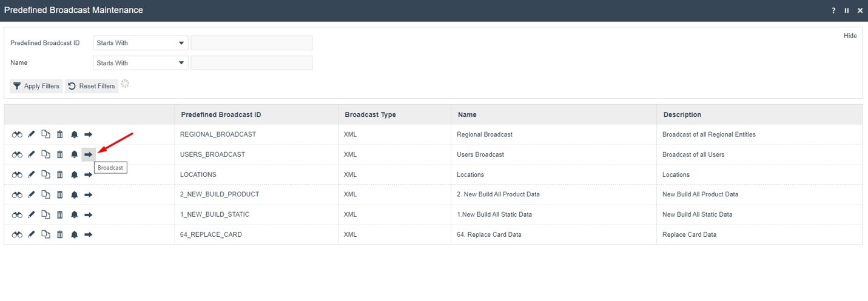This screenshot has height=301, width=868.
Task: Delete the 2_NEW_BUILD_PRODUCT entry
Action: pyautogui.click(x=59, y=194)
